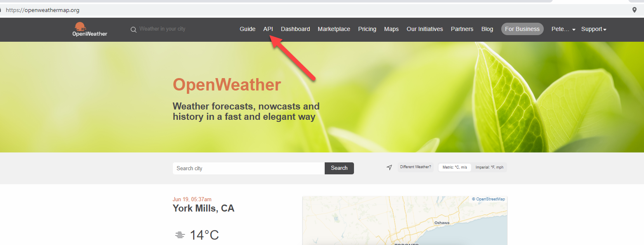This screenshot has width=644, height=245.
Task: Open the Guide menu item
Action: point(248,29)
